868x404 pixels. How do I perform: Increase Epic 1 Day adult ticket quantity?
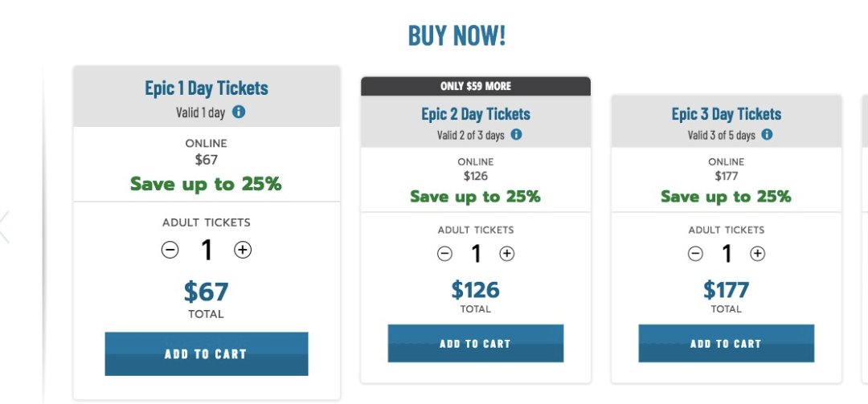(x=243, y=250)
